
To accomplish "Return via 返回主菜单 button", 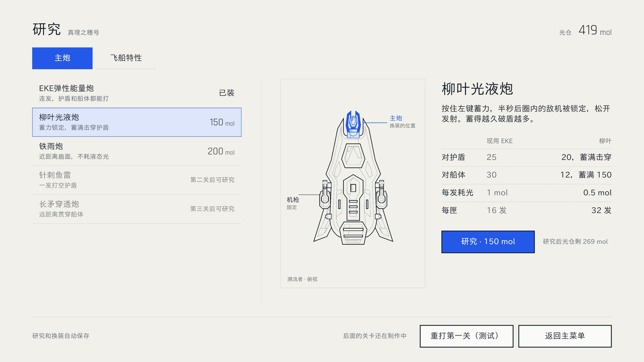I will [x=565, y=336].
